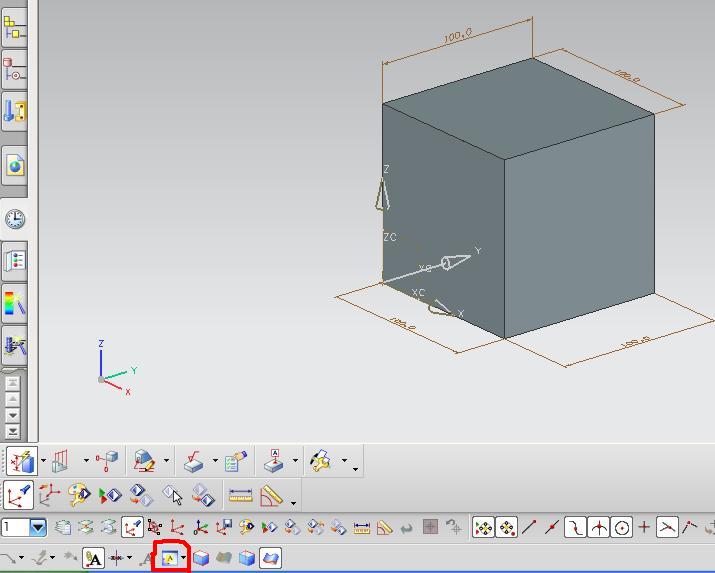Viewport: 715px width, 573px height.
Task: Jump sidebar tabs to bottom with double-down arrow
Action: tap(12, 431)
